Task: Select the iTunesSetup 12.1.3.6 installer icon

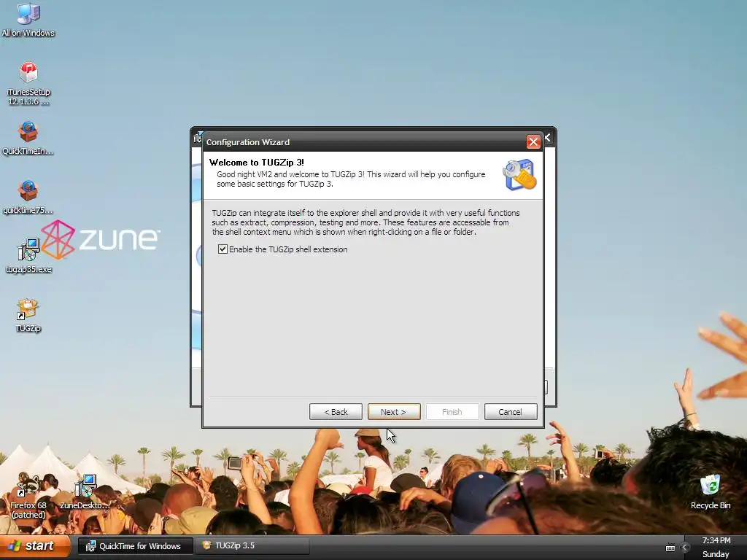Action: click(28, 83)
